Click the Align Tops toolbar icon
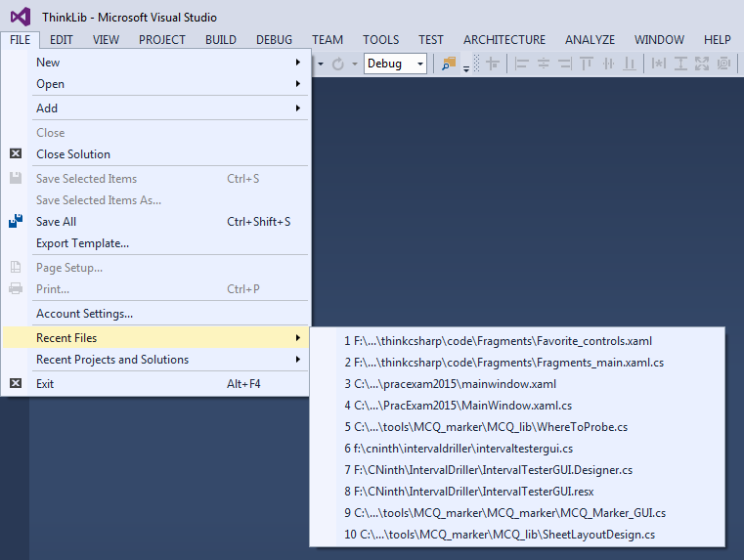This screenshot has height=560, width=744. (x=587, y=64)
